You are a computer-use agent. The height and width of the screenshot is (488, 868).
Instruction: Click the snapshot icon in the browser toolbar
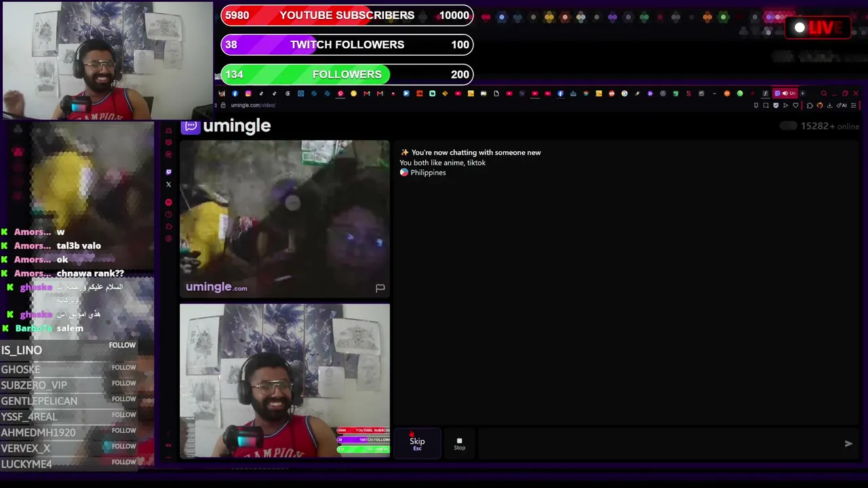766,105
